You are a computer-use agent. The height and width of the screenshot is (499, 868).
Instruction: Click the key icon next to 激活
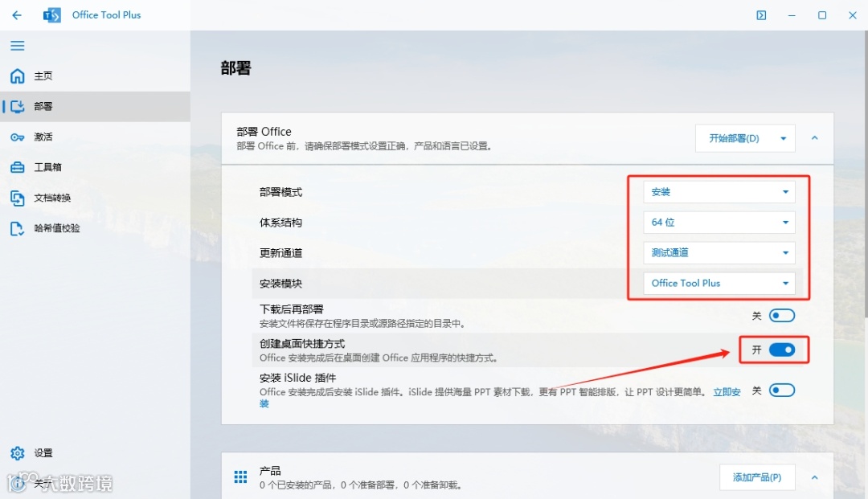pyautogui.click(x=17, y=137)
